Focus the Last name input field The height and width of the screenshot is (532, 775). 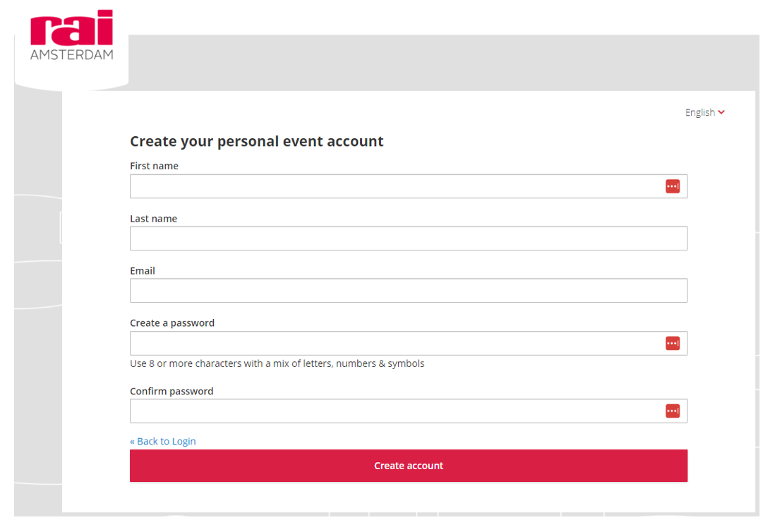click(408, 238)
